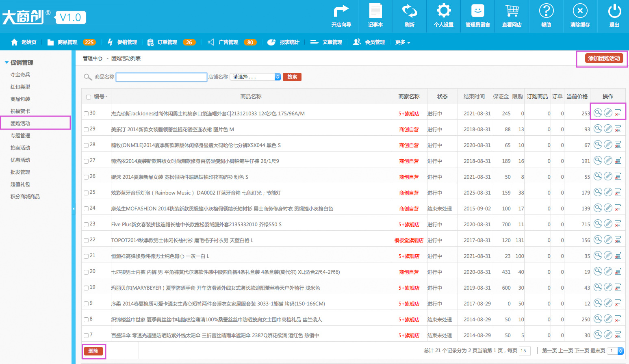This screenshot has width=629, height=364.
Task: View details icon for row 29
Action: 598,128
